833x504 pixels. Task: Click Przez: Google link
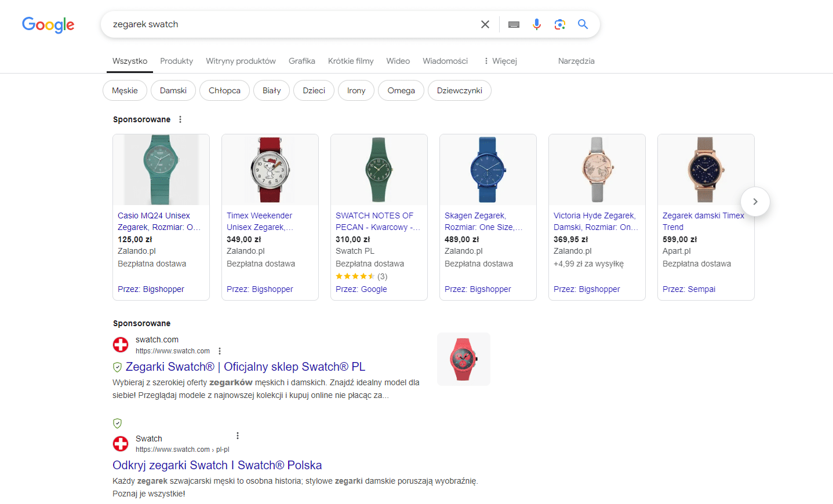tap(361, 289)
